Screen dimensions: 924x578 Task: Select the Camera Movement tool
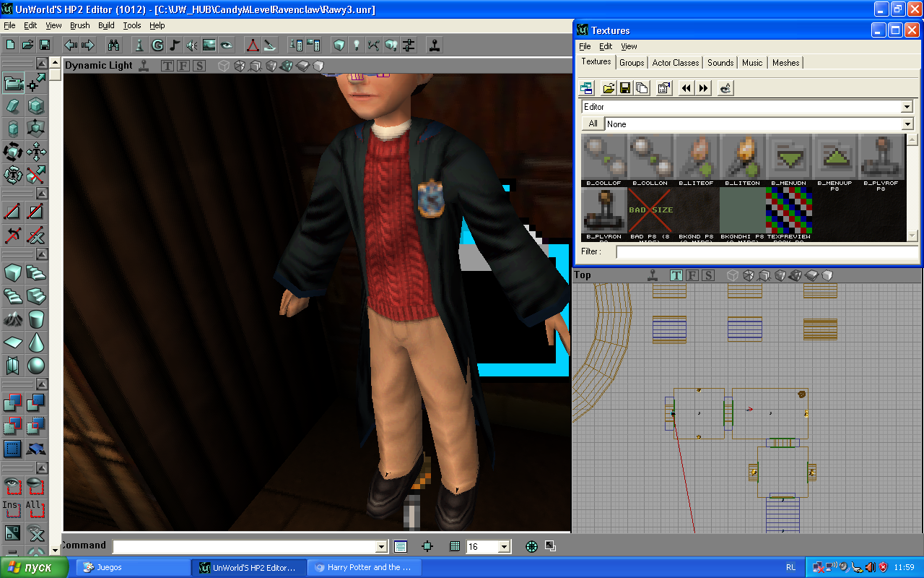pos(13,84)
